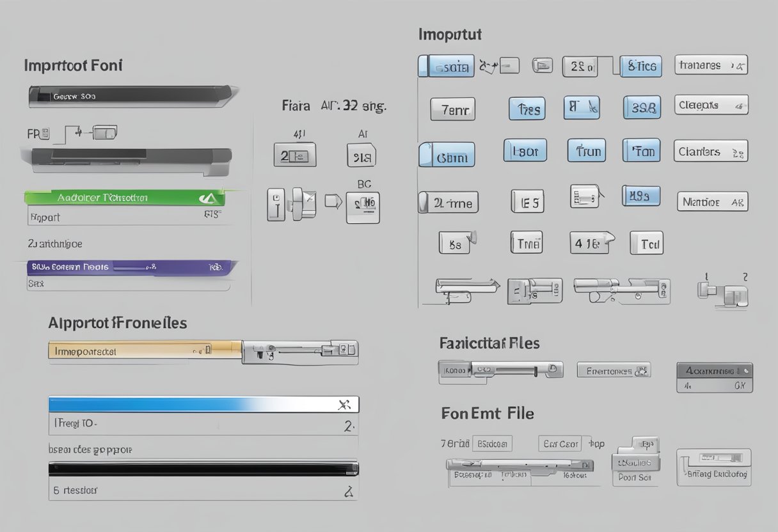Viewport: 778px width, 532px height.
Task: Click the icon inside the Enertences button
Action: 641,370
